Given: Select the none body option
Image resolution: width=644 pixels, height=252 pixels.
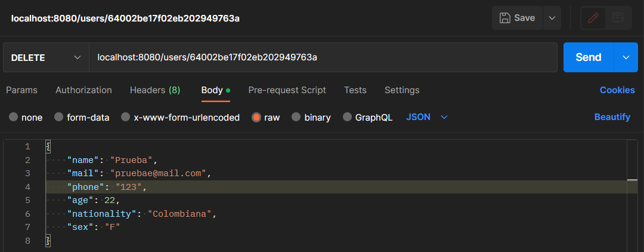Looking at the screenshot, I should [x=26, y=117].
